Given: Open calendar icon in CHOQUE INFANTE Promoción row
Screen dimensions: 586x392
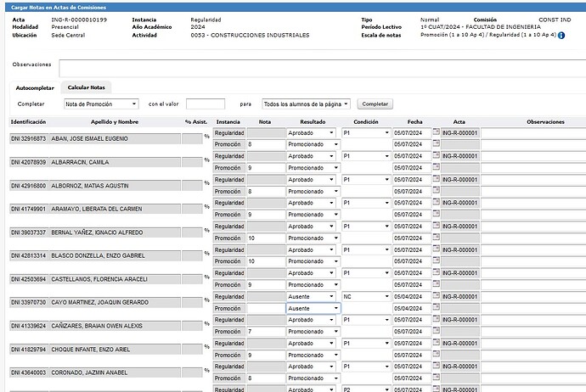Looking at the screenshot, I should [437, 354].
